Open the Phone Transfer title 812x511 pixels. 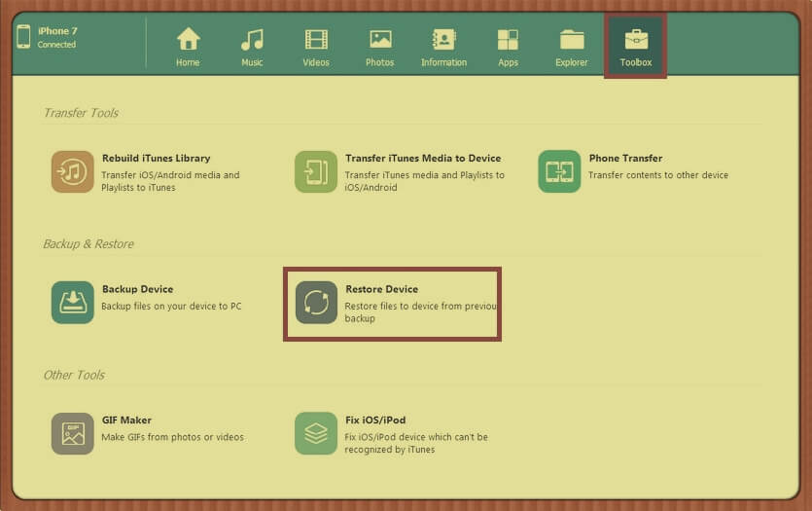point(625,159)
